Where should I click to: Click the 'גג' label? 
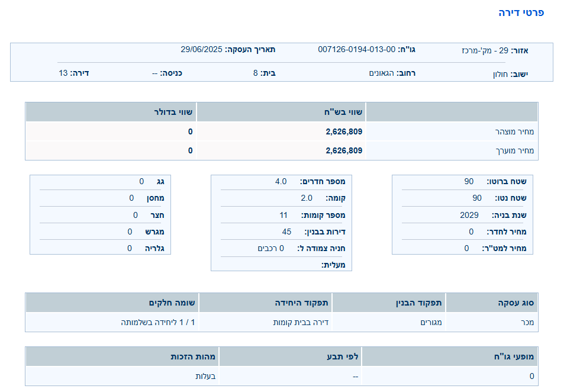[160, 182]
